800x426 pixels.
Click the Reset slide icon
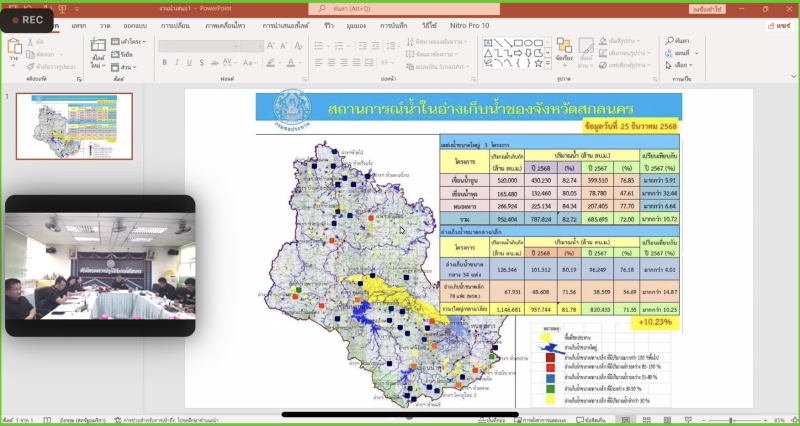pyautogui.click(x=128, y=54)
